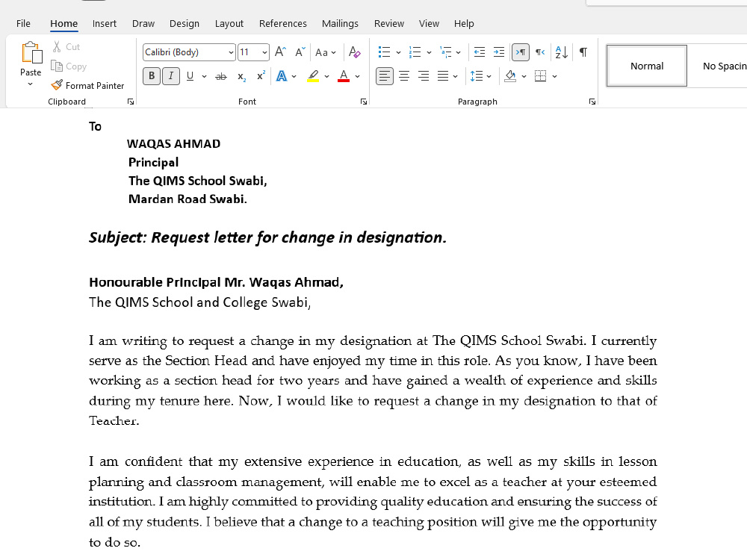Toggle show paragraph marks
The image size is (747, 560).
(x=583, y=52)
